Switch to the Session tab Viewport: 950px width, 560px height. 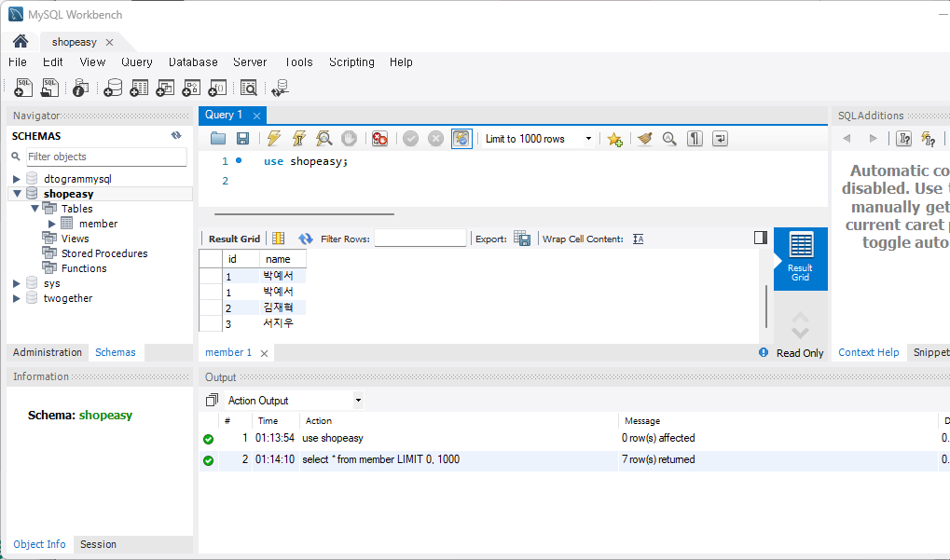pos(98,544)
